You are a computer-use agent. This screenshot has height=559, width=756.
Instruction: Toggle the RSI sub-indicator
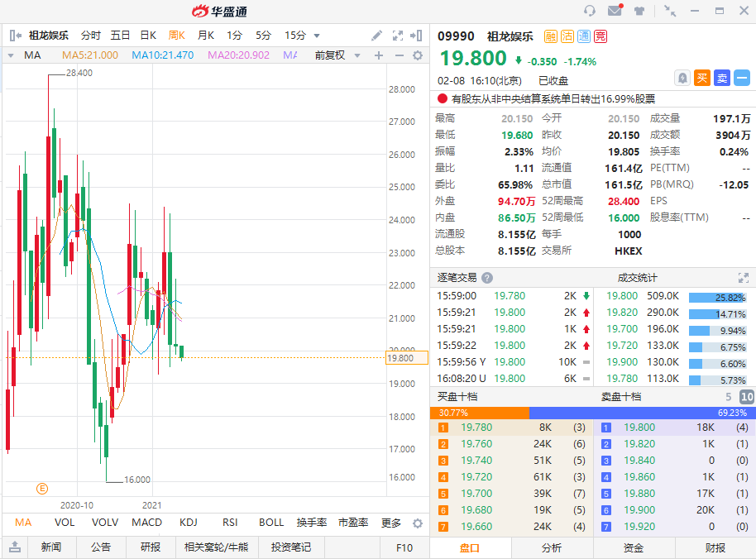coord(230,523)
